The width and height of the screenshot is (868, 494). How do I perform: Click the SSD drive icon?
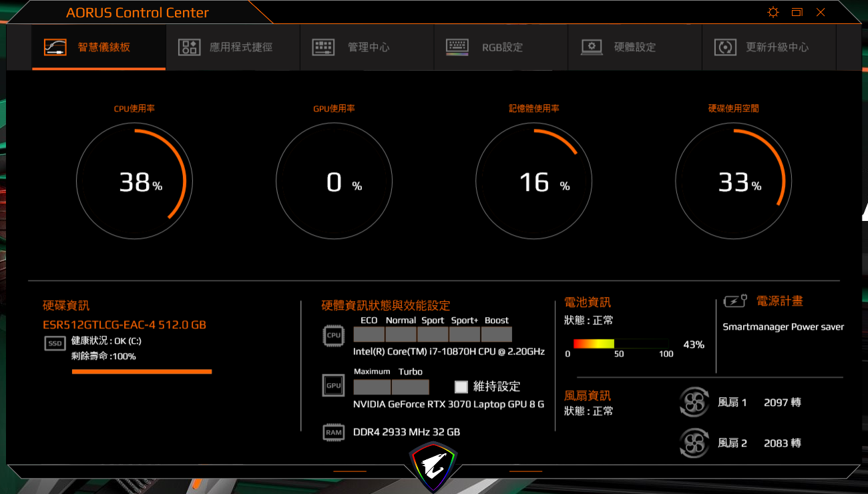[x=55, y=343]
